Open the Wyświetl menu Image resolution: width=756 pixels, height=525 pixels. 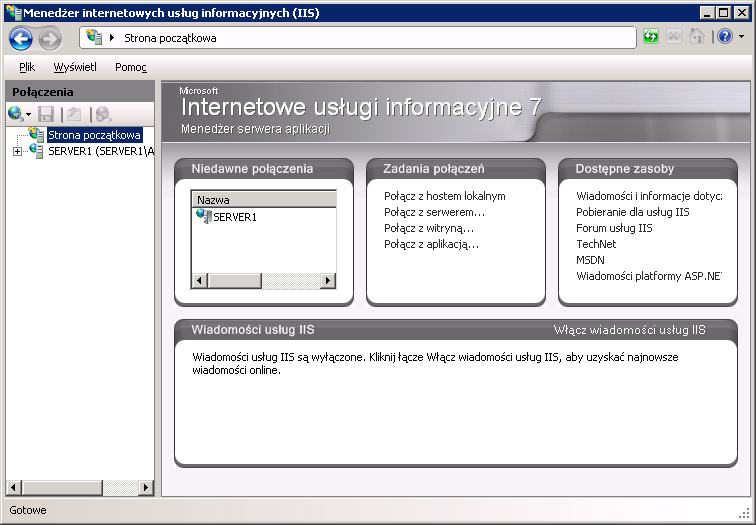pyautogui.click(x=75, y=67)
